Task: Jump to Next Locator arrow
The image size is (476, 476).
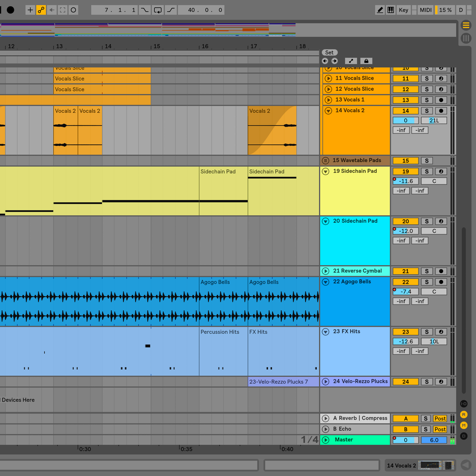Action: point(335,61)
